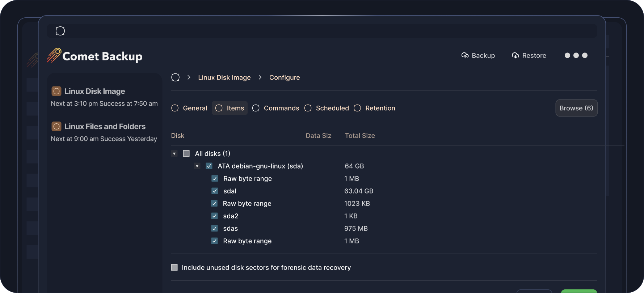The image size is (644, 293).
Task: Click the icon beside the General tab
Action: [x=175, y=108]
